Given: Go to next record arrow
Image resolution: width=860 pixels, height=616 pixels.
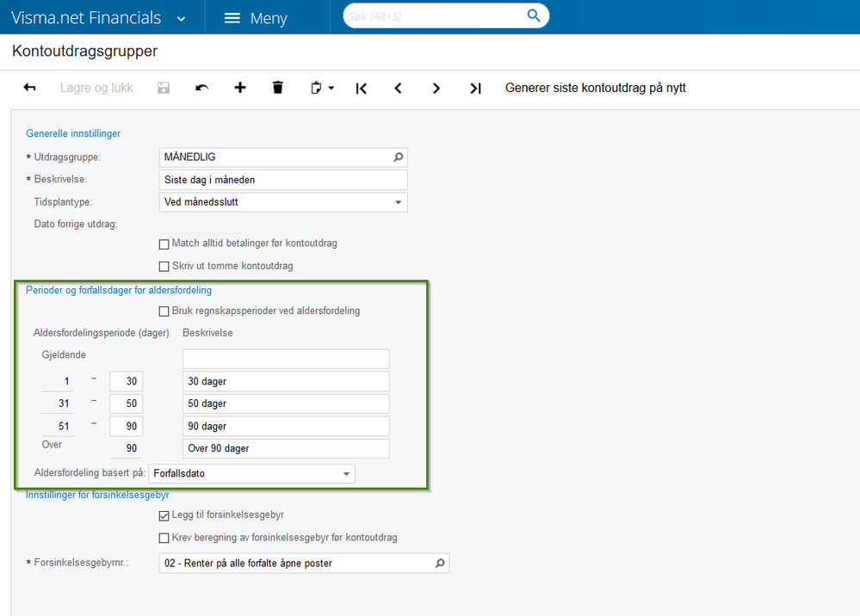Looking at the screenshot, I should click(x=436, y=89).
